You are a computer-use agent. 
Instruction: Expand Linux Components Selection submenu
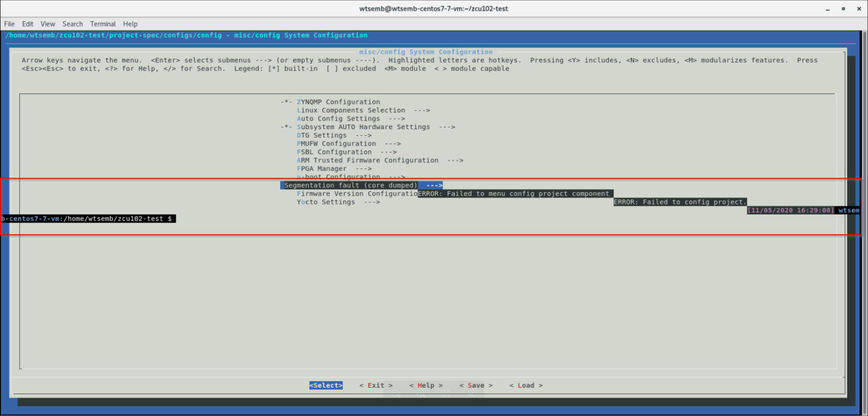pyautogui.click(x=351, y=110)
